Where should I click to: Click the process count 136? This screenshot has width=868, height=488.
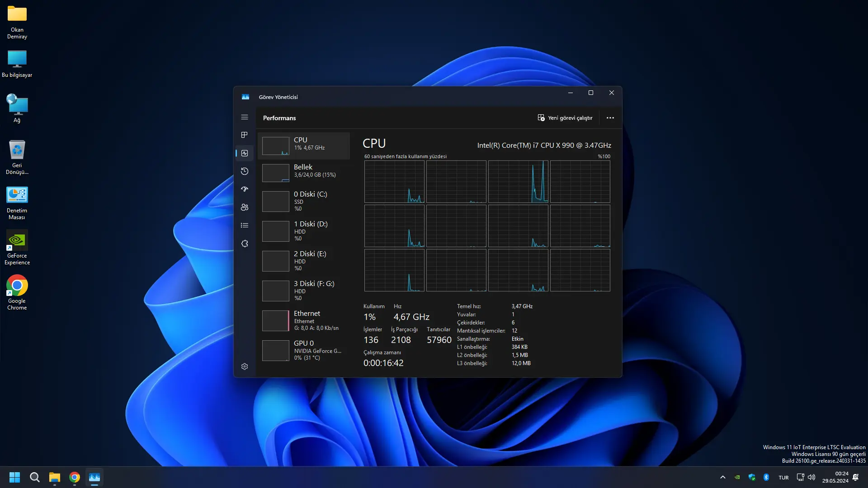tap(371, 340)
